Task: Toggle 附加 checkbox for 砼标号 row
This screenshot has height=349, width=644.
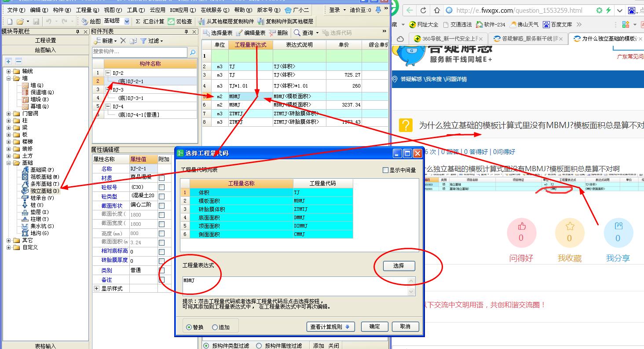Action: (162, 187)
